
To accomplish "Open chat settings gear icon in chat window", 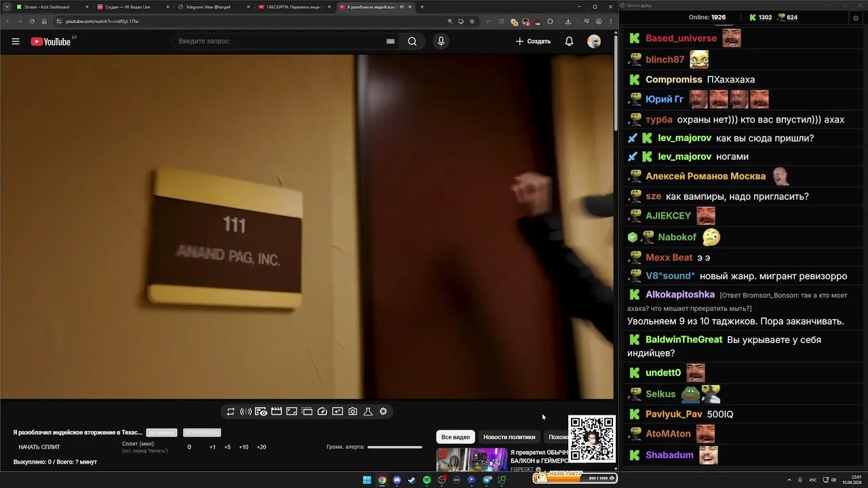I will point(855,18).
